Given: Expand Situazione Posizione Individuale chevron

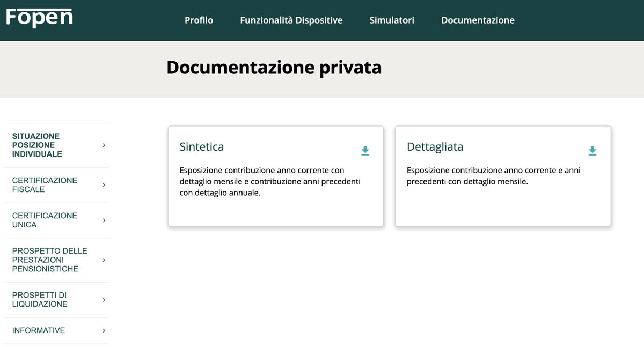Looking at the screenshot, I should 104,145.
